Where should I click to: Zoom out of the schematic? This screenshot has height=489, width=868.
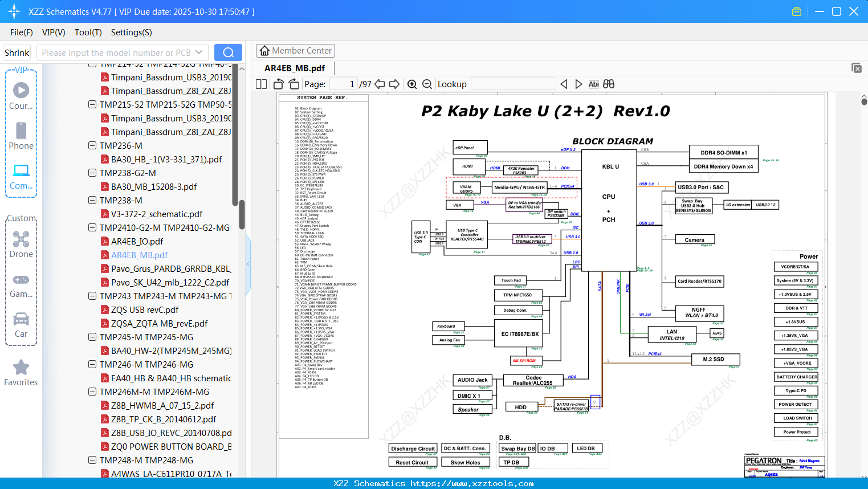pos(427,84)
